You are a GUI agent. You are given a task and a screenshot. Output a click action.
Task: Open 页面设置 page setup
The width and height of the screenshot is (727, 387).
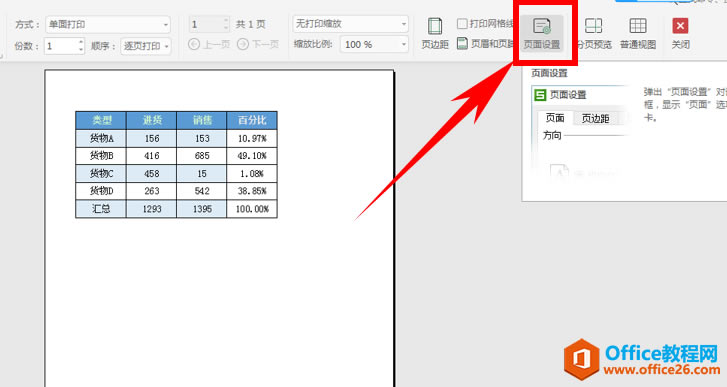[542, 33]
